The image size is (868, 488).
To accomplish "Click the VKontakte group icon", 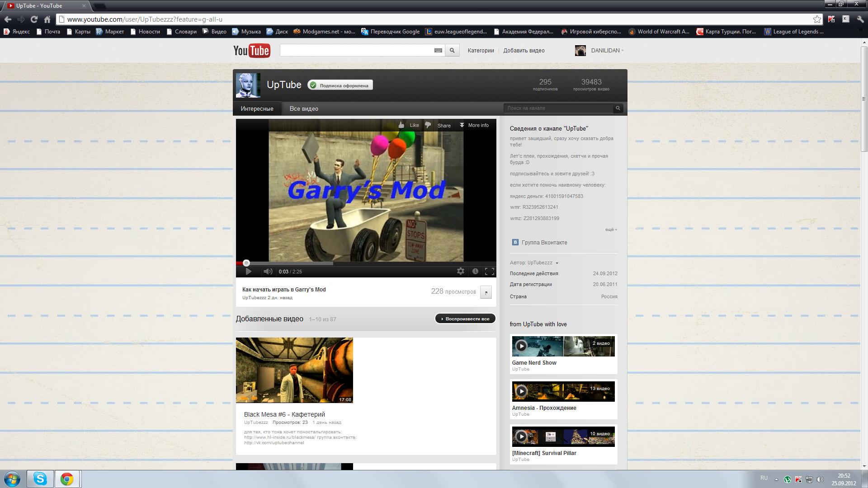I will click(x=515, y=243).
